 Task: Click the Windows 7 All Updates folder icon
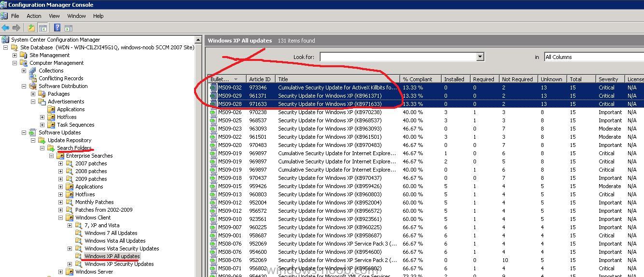pos(79,233)
